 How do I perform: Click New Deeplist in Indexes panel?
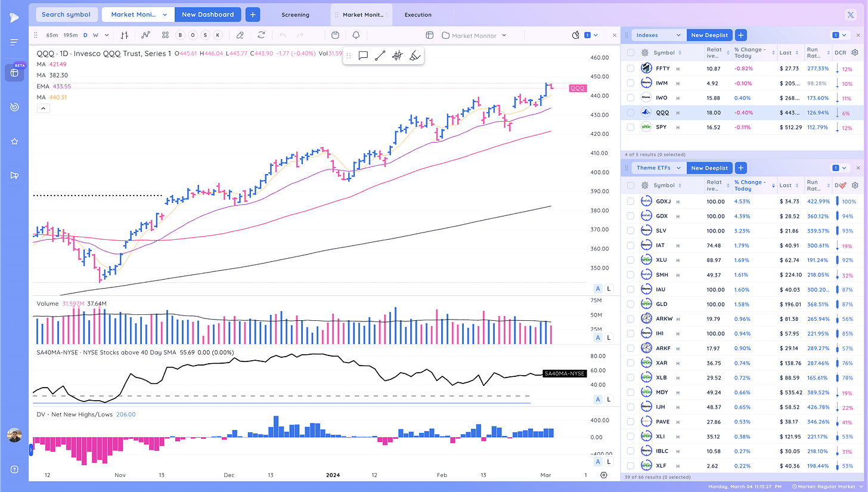pyautogui.click(x=709, y=35)
